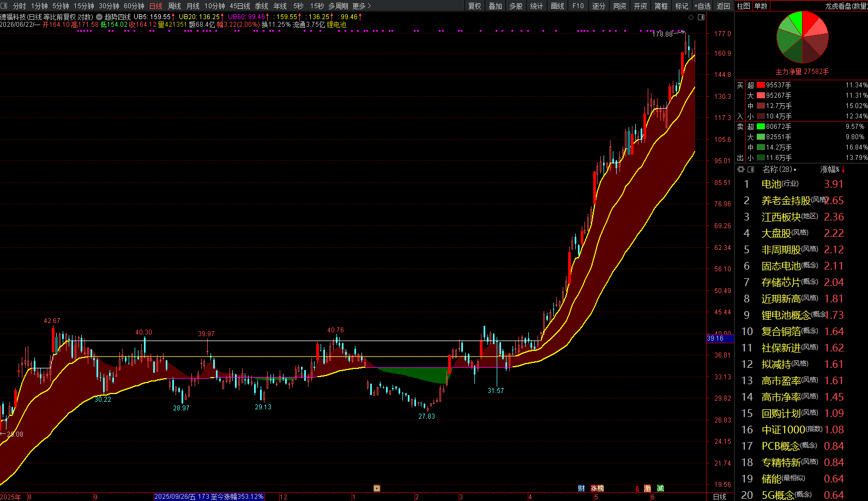Select the 中证1000 index row
Viewport: 868px width, 501px height.
[x=801, y=430]
